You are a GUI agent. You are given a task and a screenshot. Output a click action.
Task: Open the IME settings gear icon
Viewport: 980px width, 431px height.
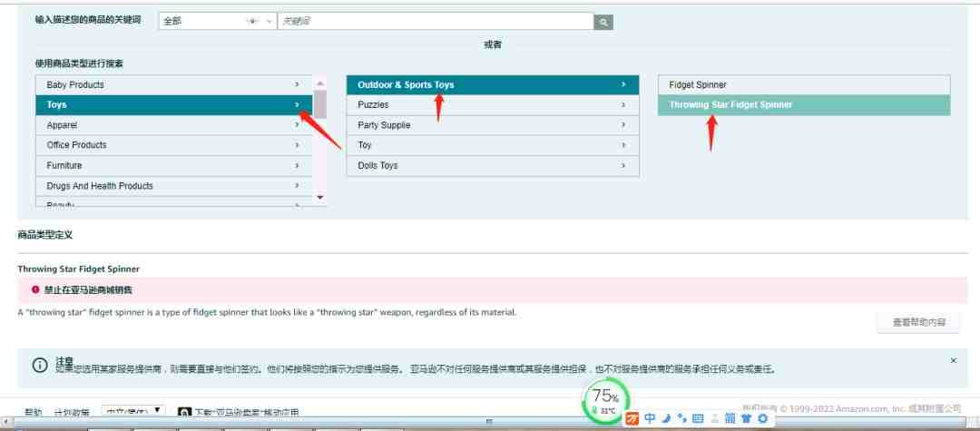click(762, 418)
